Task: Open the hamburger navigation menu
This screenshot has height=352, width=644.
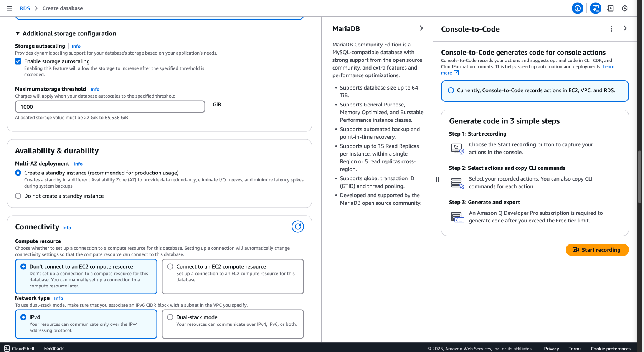Action: [10, 8]
